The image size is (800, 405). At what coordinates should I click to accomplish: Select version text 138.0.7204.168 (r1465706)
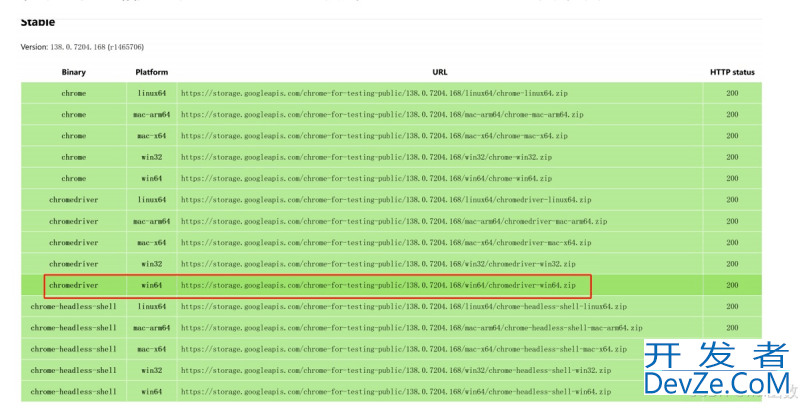[x=97, y=47]
